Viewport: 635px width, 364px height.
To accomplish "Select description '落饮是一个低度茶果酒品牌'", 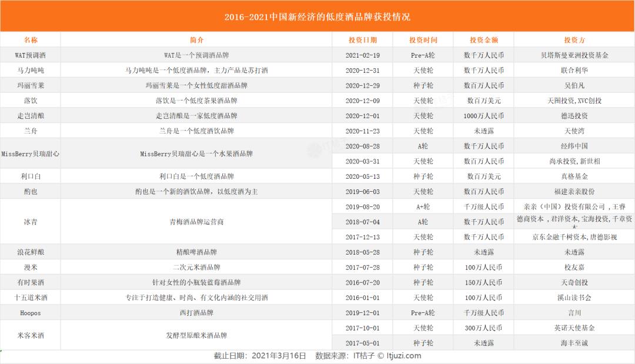I will 196,101.
